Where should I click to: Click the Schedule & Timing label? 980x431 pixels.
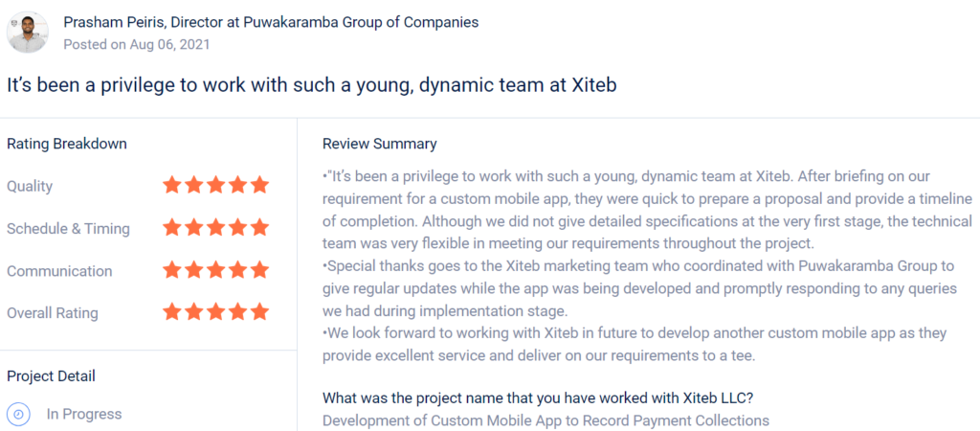coord(69,229)
